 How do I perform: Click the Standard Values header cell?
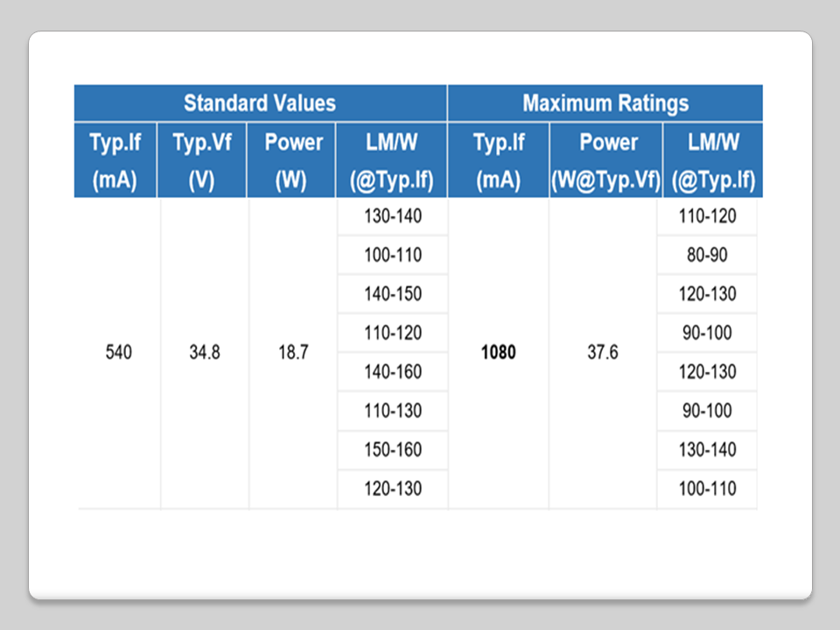(x=260, y=103)
